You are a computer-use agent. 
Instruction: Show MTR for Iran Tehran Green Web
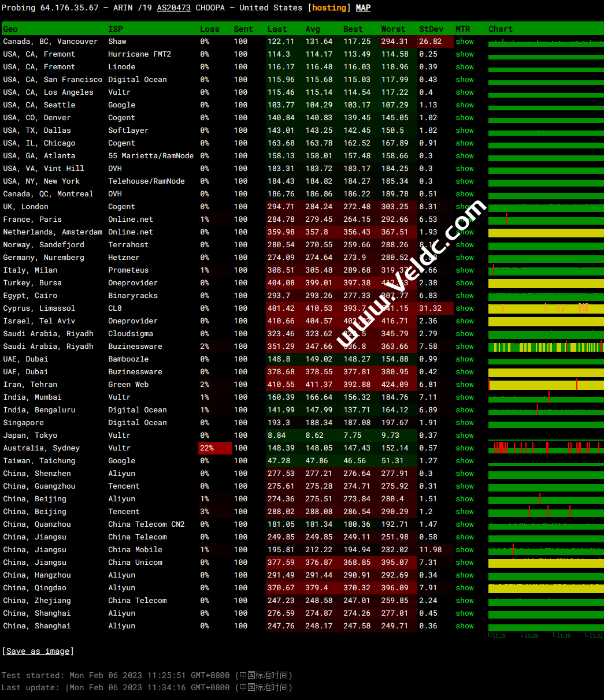pos(464,385)
